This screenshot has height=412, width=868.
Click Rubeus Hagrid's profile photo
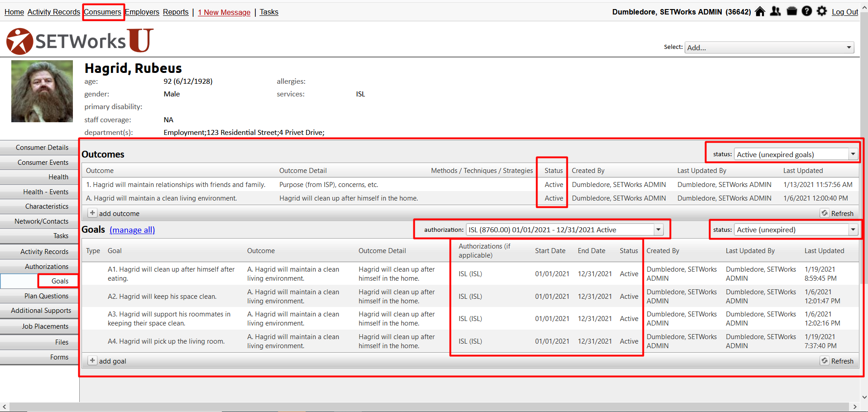click(x=42, y=91)
